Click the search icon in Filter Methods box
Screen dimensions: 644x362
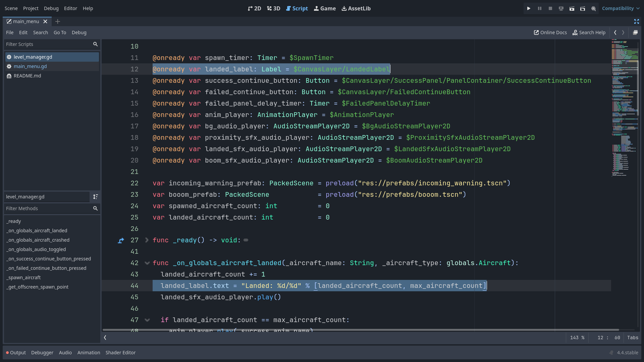coord(96,208)
